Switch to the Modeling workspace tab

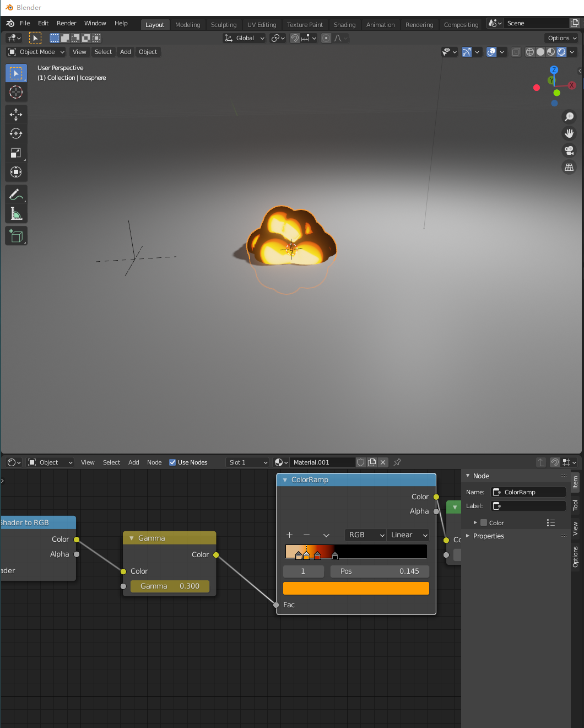coord(187,25)
